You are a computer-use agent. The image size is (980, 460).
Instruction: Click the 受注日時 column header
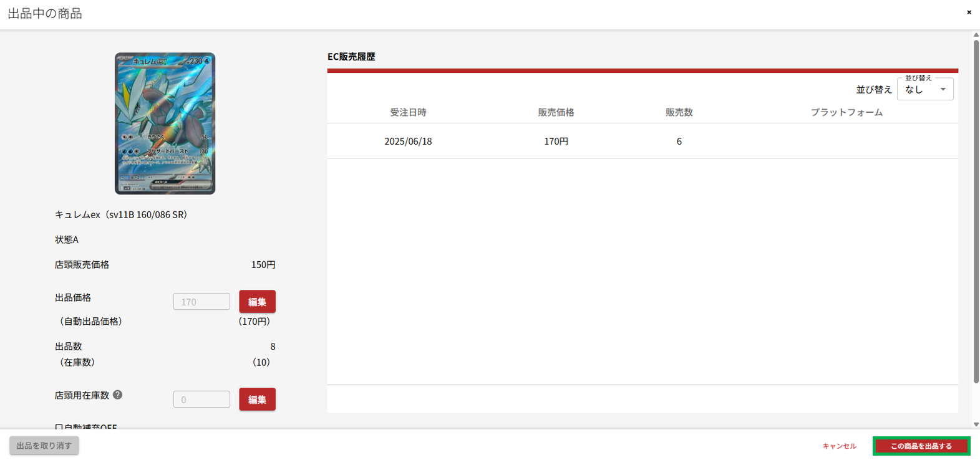pyautogui.click(x=408, y=112)
